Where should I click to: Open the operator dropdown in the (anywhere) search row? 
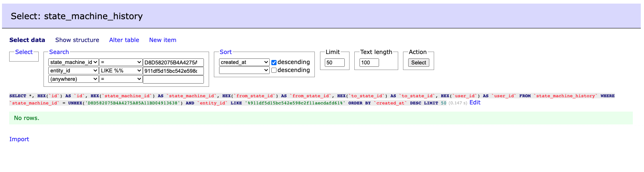121,79
